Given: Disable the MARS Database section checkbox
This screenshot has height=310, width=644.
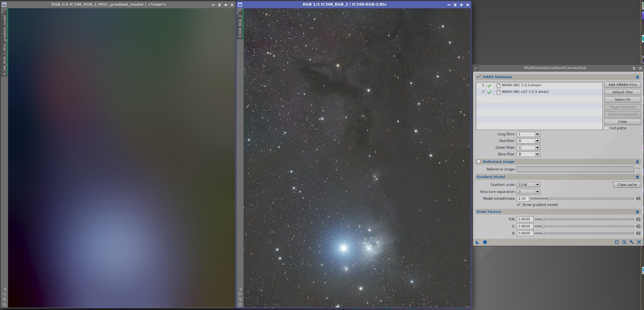Looking at the screenshot, I should click(479, 77).
